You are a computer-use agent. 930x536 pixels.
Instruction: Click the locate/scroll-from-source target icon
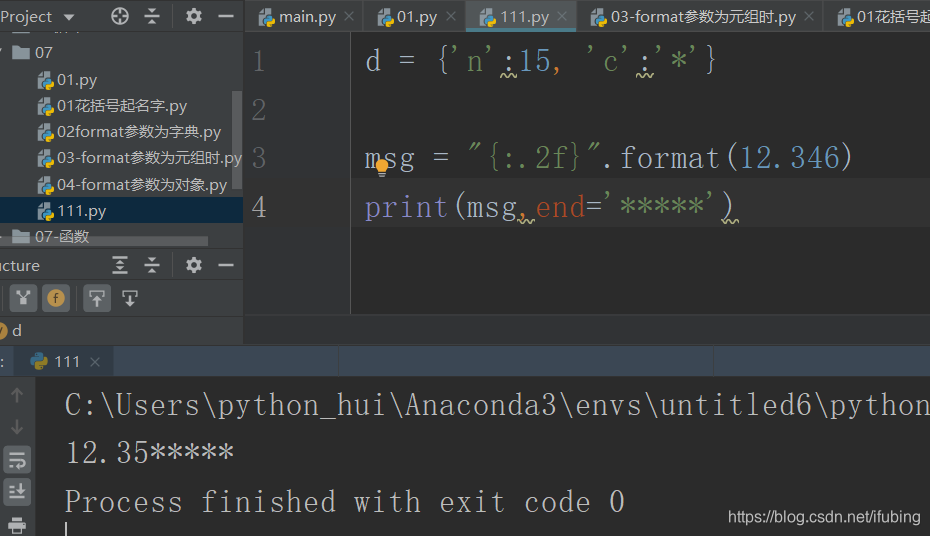click(x=120, y=17)
